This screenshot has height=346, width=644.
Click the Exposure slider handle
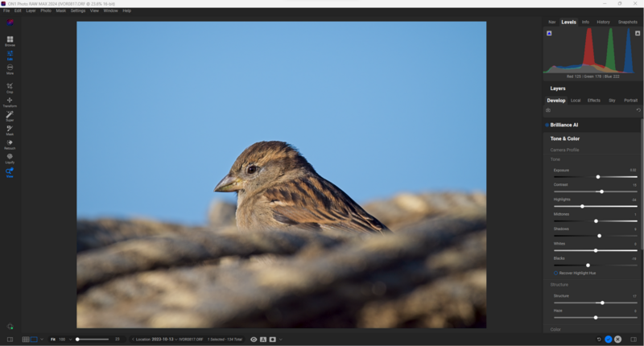[x=598, y=177]
